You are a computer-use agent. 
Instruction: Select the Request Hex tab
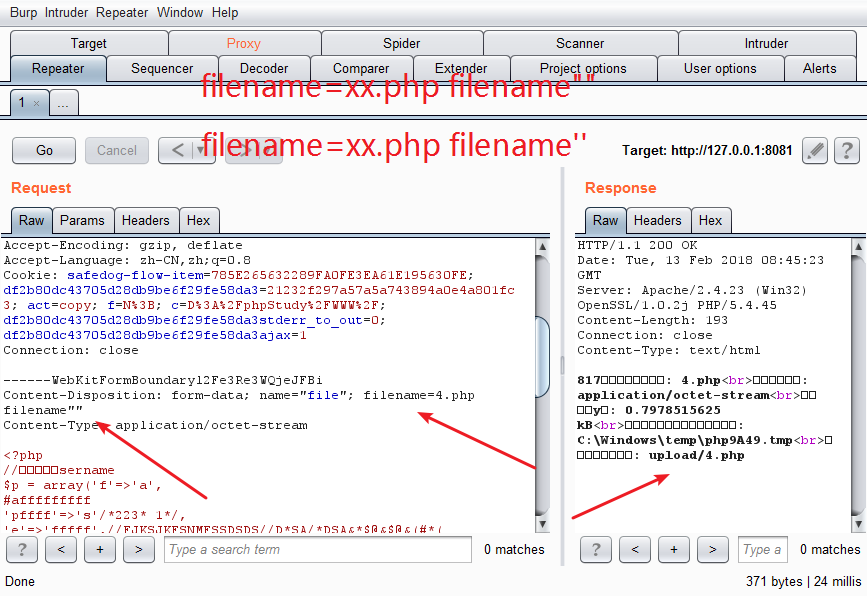[199, 221]
